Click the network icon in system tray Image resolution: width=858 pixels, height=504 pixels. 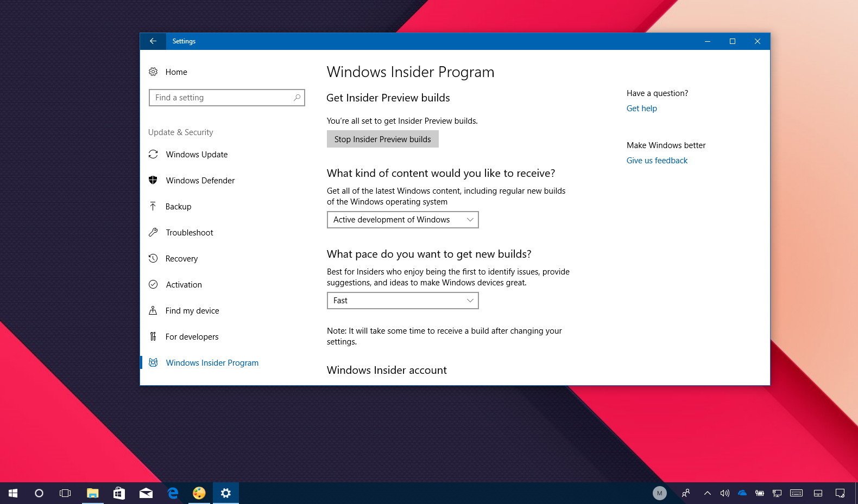777,493
